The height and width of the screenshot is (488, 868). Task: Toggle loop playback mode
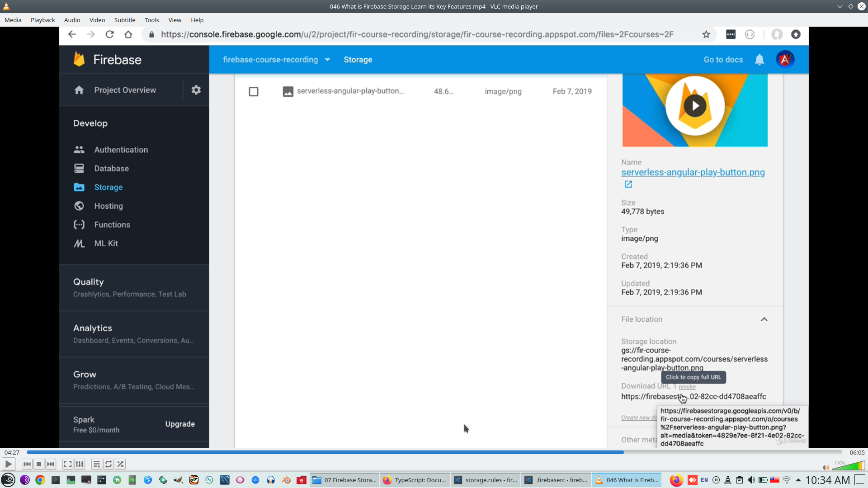pos(108,464)
